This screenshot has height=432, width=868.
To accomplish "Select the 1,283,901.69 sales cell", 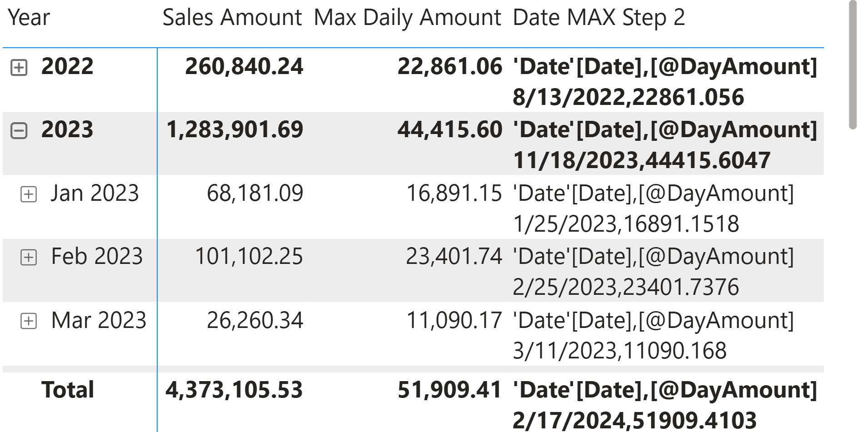I will (234, 130).
